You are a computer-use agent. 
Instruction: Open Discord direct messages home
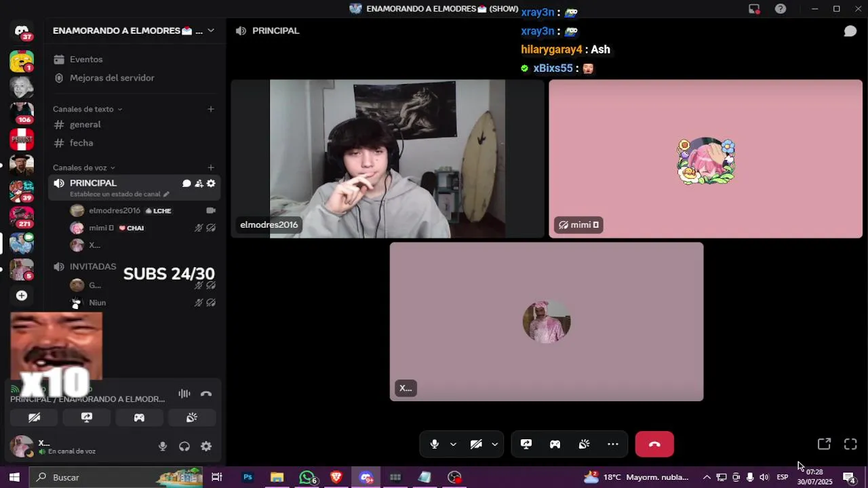pyautogui.click(x=22, y=32)
